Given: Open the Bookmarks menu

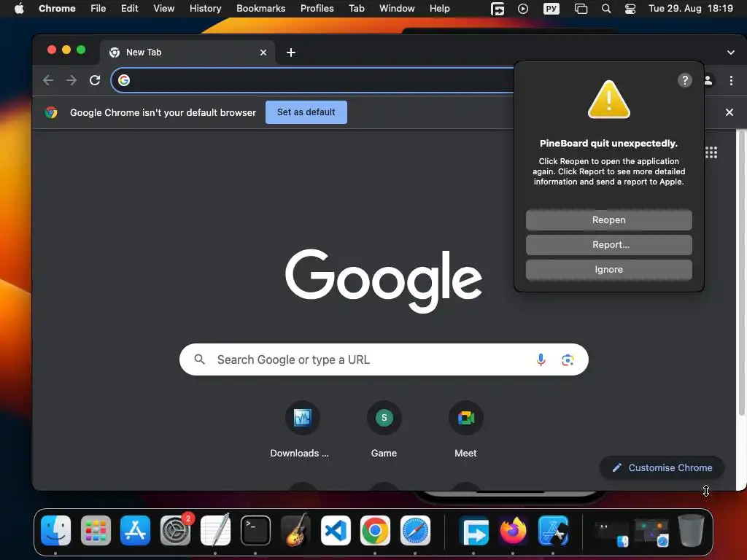Looking at the screenshot, I should point(260,9).
